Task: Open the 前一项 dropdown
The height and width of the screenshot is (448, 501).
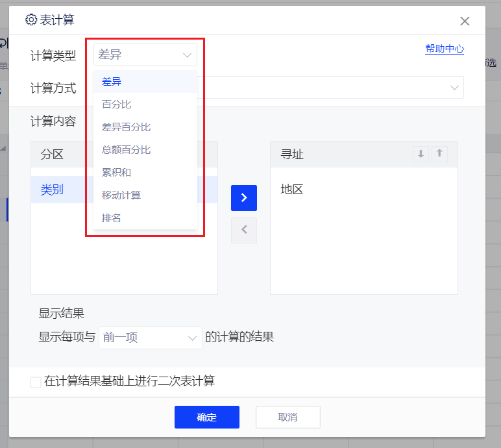Action: 150,338
